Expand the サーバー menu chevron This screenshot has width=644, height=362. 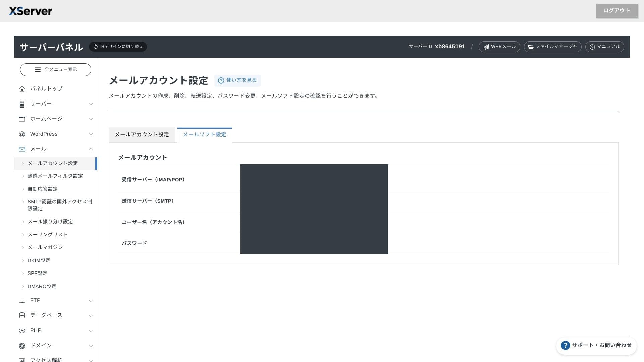click(x=91, y=104)
